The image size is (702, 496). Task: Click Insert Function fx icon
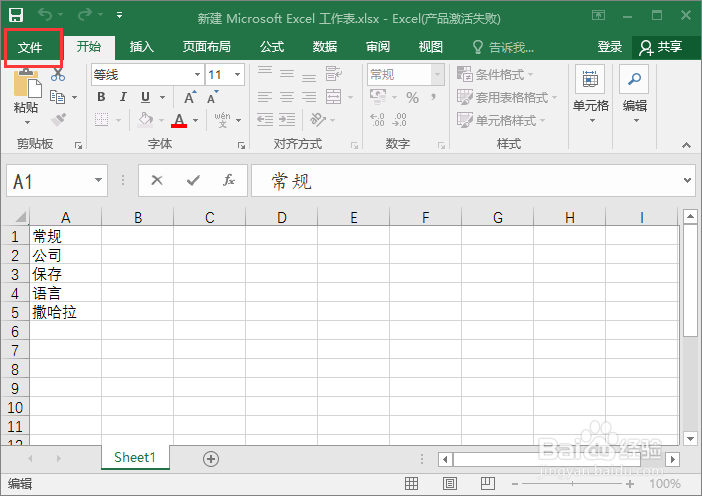pos(229,180)
